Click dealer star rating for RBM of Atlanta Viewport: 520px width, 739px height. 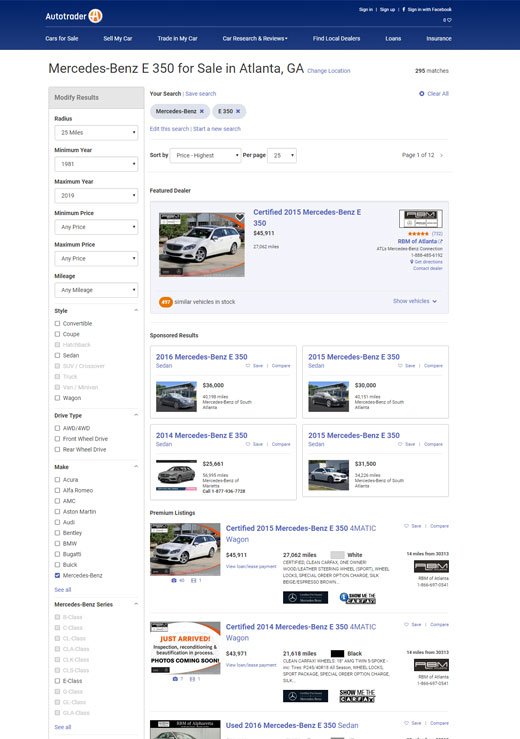418,234
